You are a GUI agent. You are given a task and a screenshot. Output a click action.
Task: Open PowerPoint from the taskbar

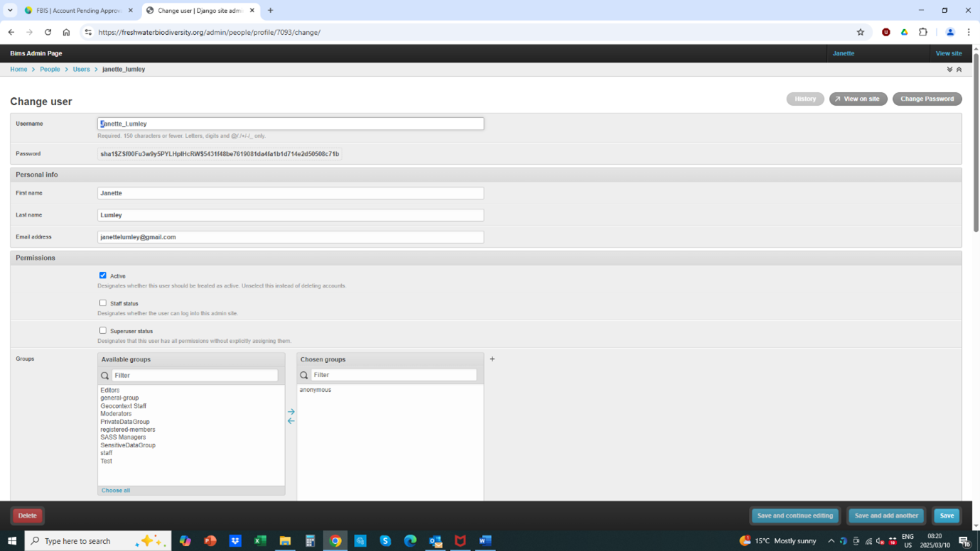(x=210, y=541)
